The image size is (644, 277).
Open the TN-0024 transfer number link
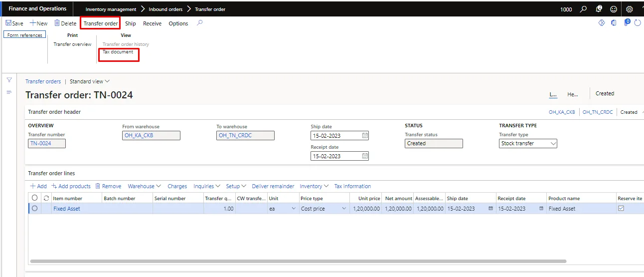(x=40, y=143)
